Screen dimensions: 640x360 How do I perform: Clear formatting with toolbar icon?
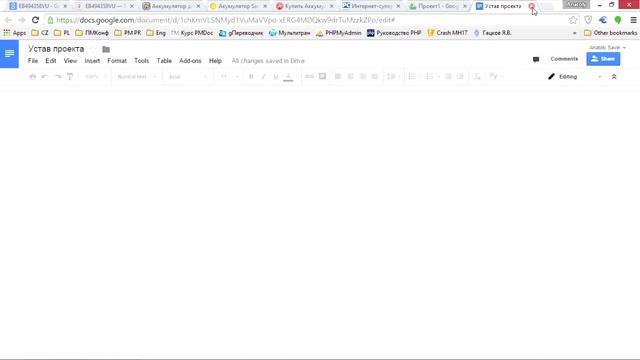click(x=477, y=77)
